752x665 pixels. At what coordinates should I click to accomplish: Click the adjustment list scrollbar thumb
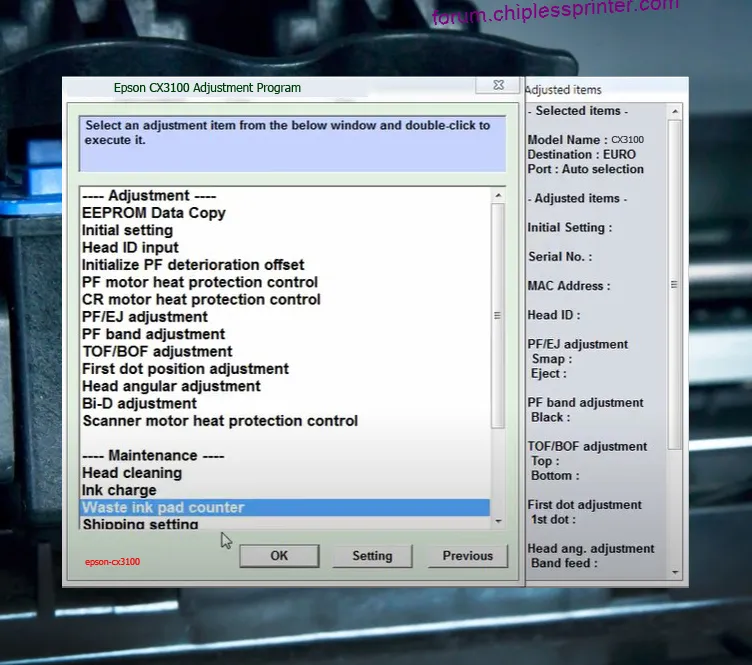pos(498,315)
